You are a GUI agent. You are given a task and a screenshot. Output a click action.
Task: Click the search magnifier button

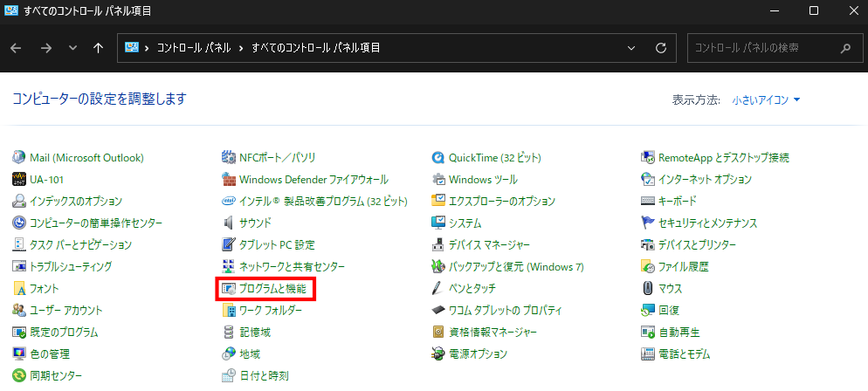pos(844,48)
